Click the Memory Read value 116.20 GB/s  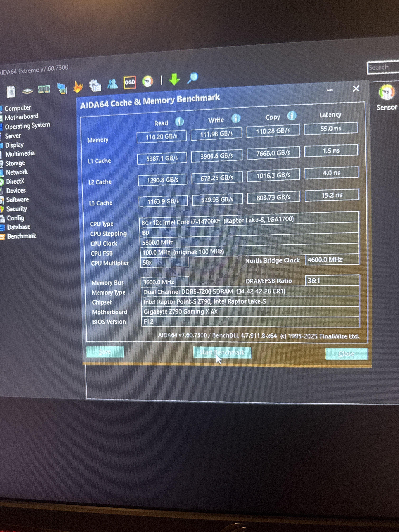[x=162, y=137]
